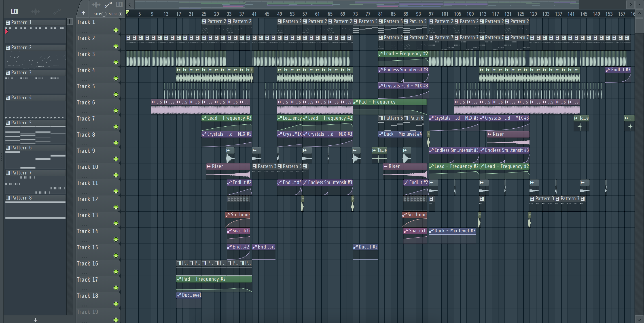Switch picker to the audio clips tab
644x323 pixels.
(36, 11)
